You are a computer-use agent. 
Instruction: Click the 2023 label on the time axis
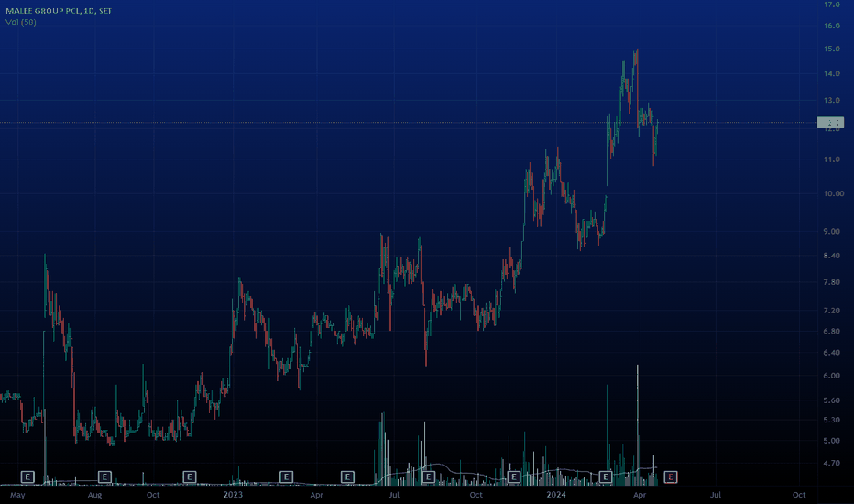(233, 495)
